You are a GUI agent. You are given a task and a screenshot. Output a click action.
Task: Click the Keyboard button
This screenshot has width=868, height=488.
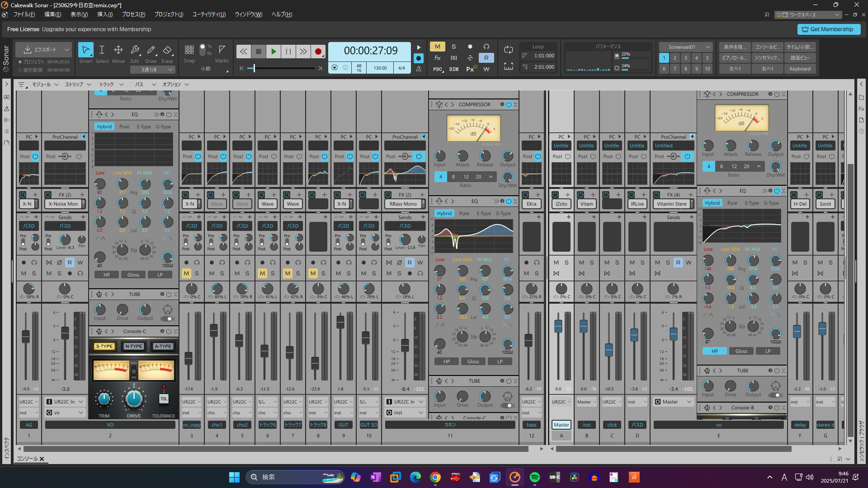[x=800, y=69]
